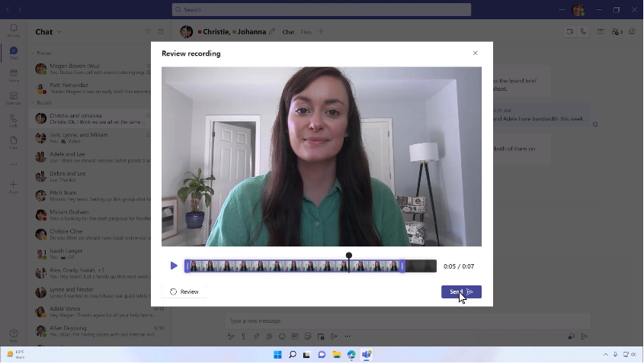
Task: Click the new chat compose icon
Action: (x=161, y=32)
